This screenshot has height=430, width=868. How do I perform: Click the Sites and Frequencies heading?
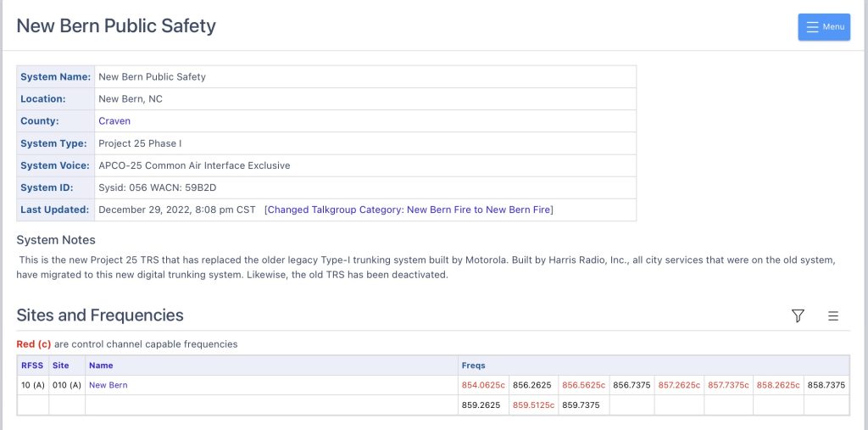[x=100, y=316]
